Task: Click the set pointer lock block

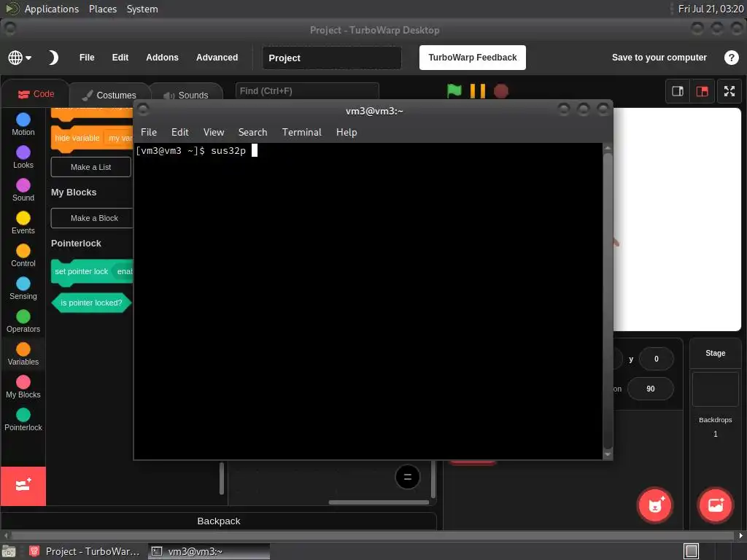Action: coord(91,271)
